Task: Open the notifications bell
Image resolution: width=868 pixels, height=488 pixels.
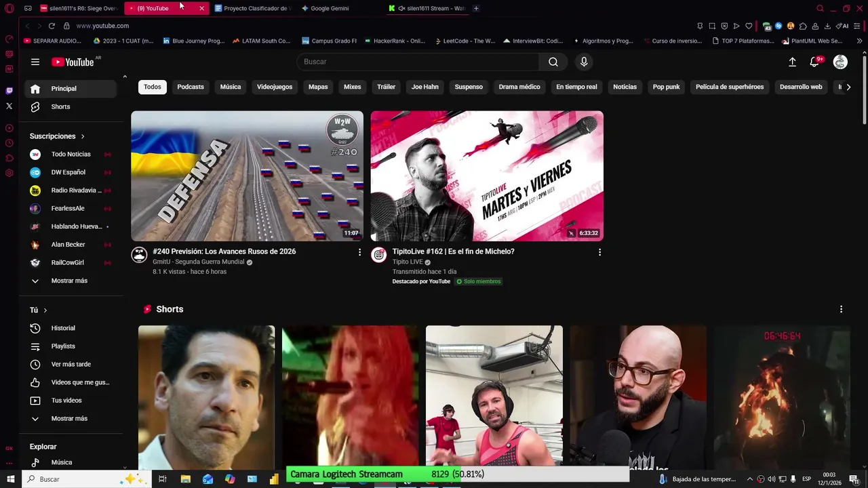Action: pos(814,62)
